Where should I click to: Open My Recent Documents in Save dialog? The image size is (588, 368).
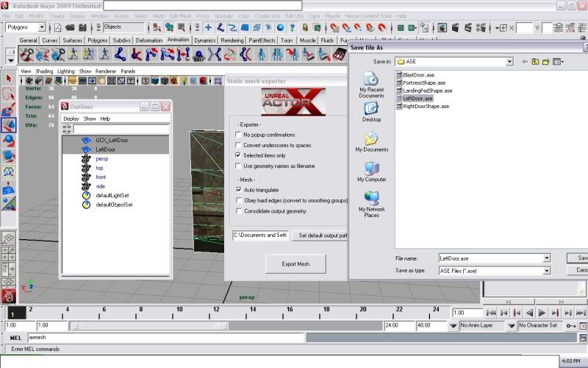click(x=371, y=84)
